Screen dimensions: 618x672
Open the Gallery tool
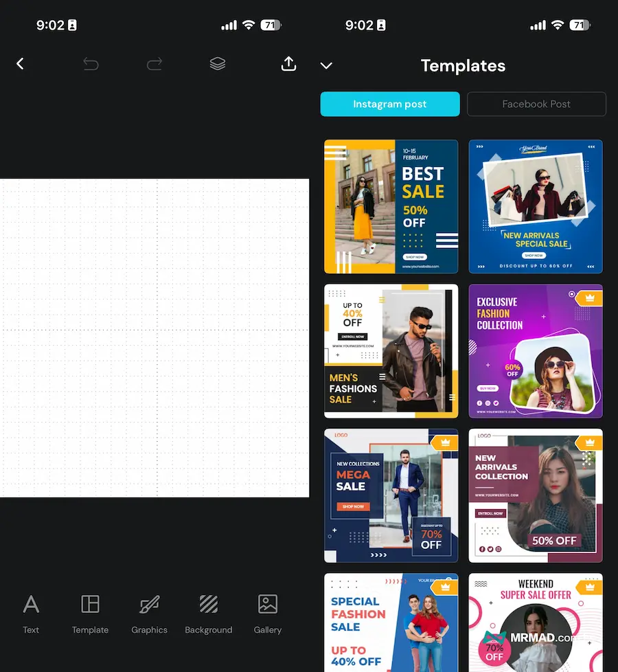[268, 614]
